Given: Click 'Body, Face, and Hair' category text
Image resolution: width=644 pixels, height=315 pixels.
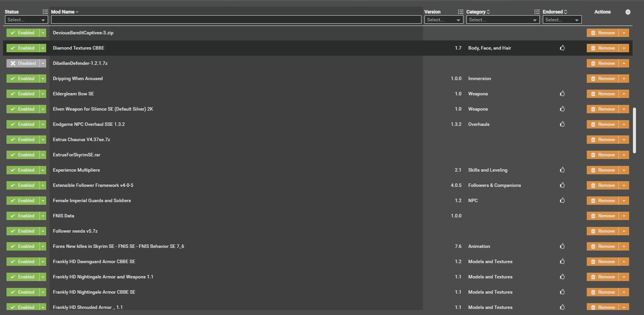Looking at the screenshot, I should click(490, 48).
